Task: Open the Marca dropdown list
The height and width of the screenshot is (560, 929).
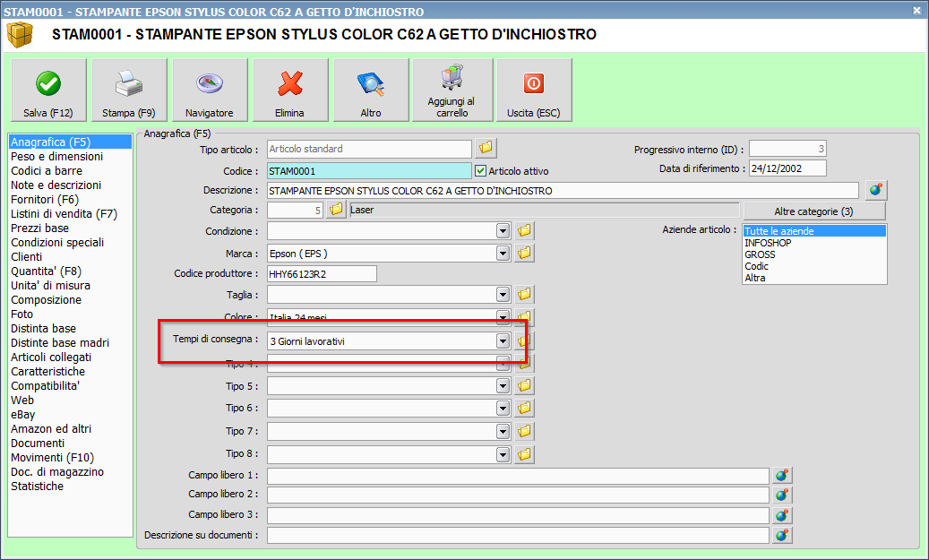Action: (x=503, y=254)
